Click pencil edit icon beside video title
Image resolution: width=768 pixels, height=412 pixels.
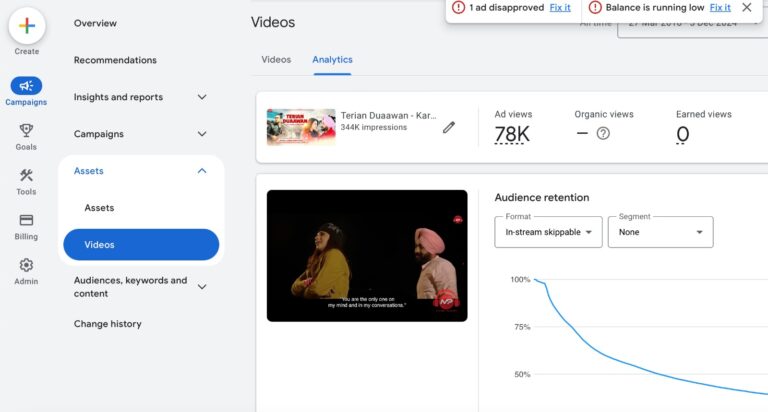(449, 127)
